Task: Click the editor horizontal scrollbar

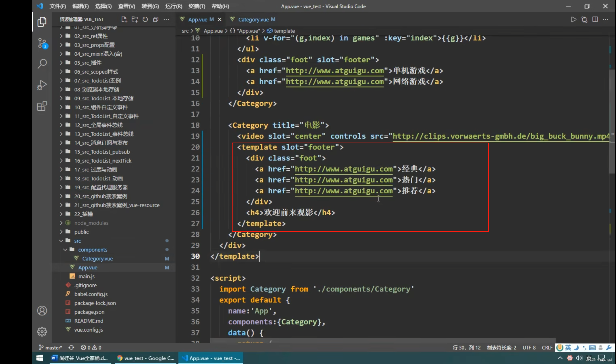Action: (383, 340)
